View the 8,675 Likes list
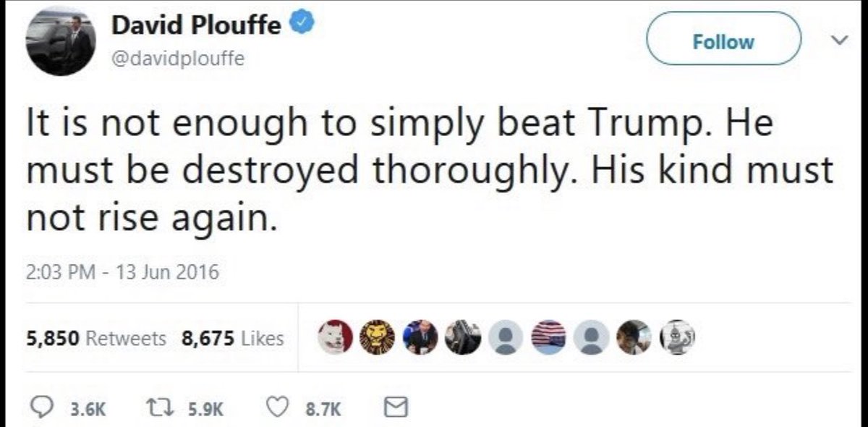 [233, 338]
